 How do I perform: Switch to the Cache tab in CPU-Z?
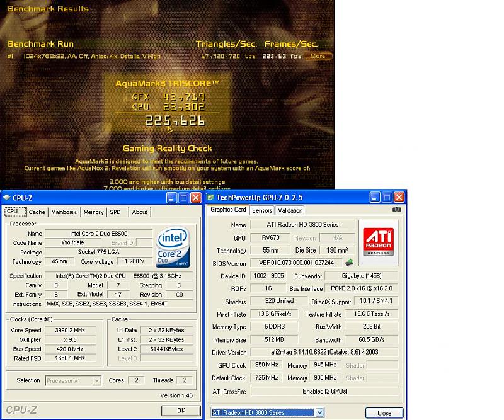coord(37,212)
